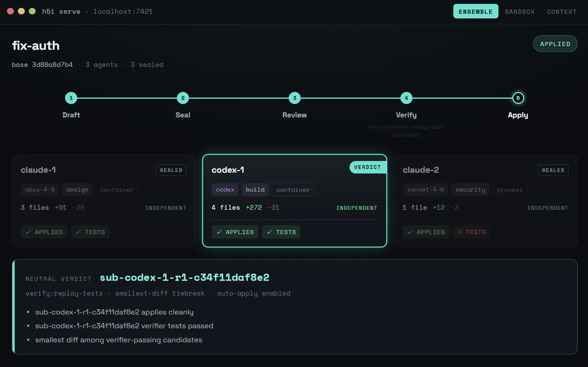
Task: Click the localhost:7421 address
Action: tap(123, 11)
